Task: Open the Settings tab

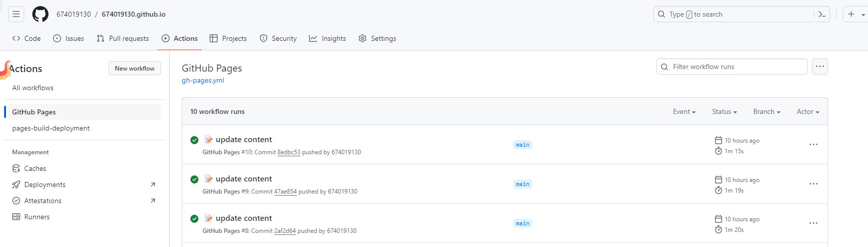Action: pyautogui.click(x=377, y=38)
